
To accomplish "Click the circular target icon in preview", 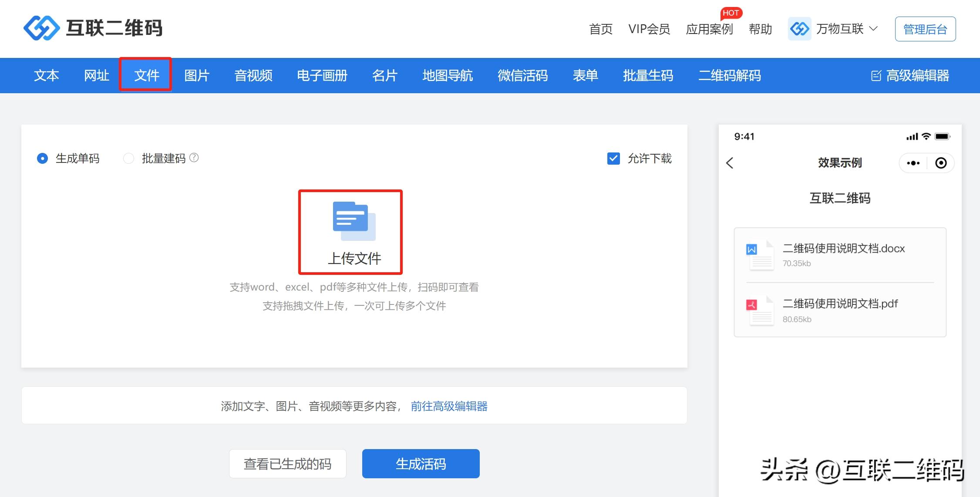I will point(941,163).
